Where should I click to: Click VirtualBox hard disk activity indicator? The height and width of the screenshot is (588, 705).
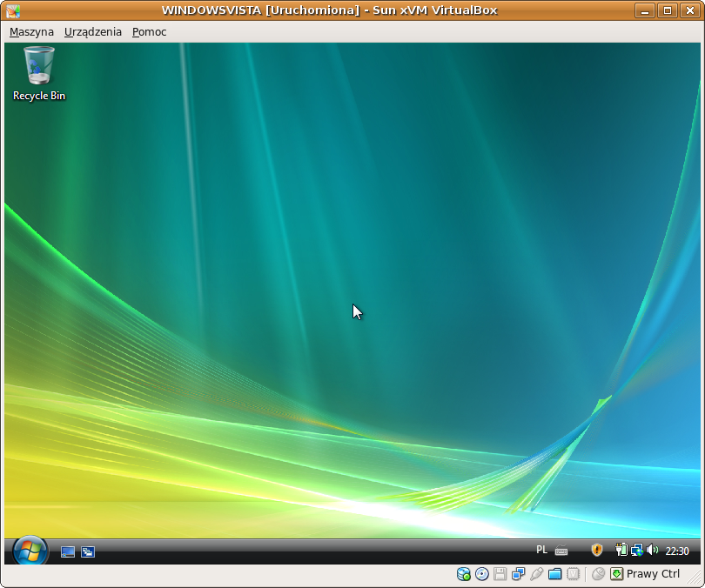[x=464, y=574]
